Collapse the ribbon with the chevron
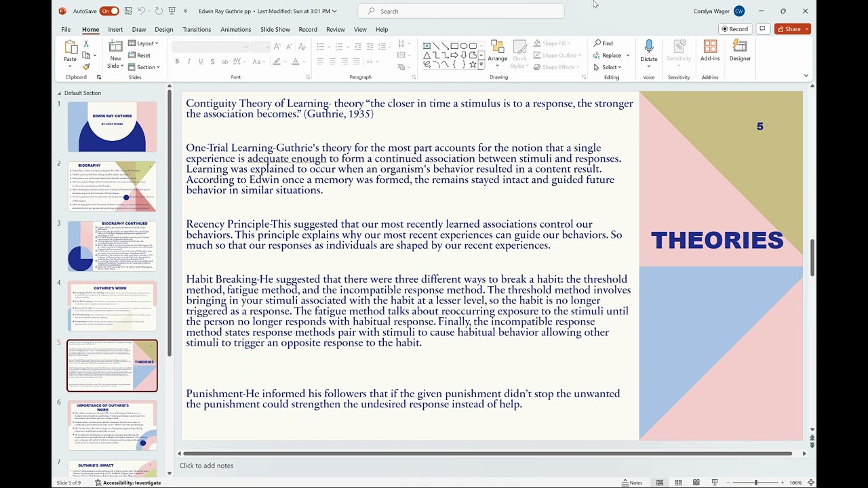Screen dimensions: 868x488 [x=806, y=76]
